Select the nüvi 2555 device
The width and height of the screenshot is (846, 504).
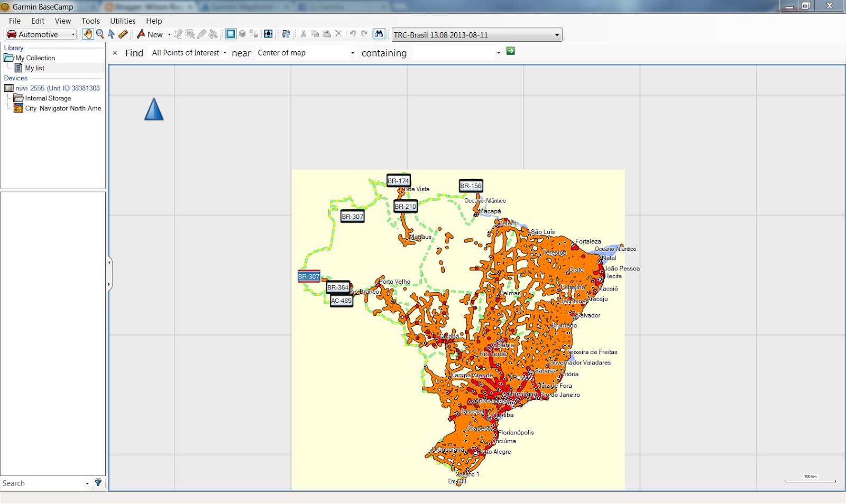[57, 88]
